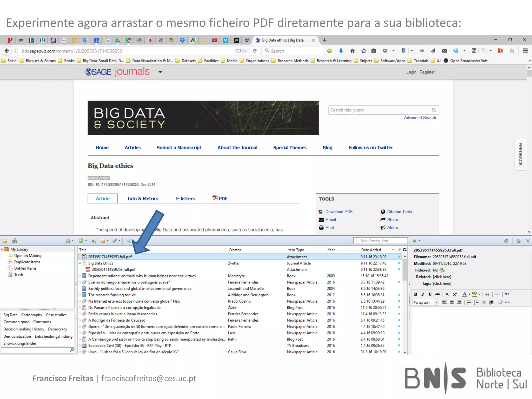Open the column picker icon in items header

pos(405,250)
